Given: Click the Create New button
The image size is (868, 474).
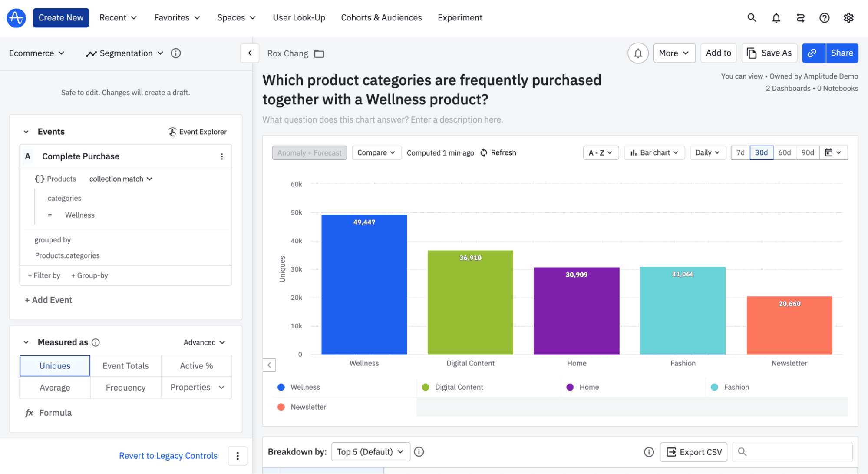Looking at the screenshot, I should point(61,18).
